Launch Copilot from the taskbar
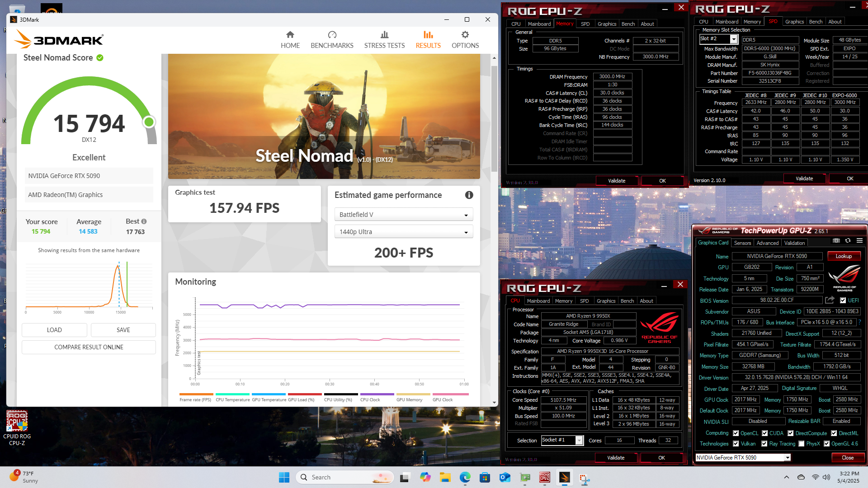The height and width of the screenshot is (488, 868). point(425,477)
